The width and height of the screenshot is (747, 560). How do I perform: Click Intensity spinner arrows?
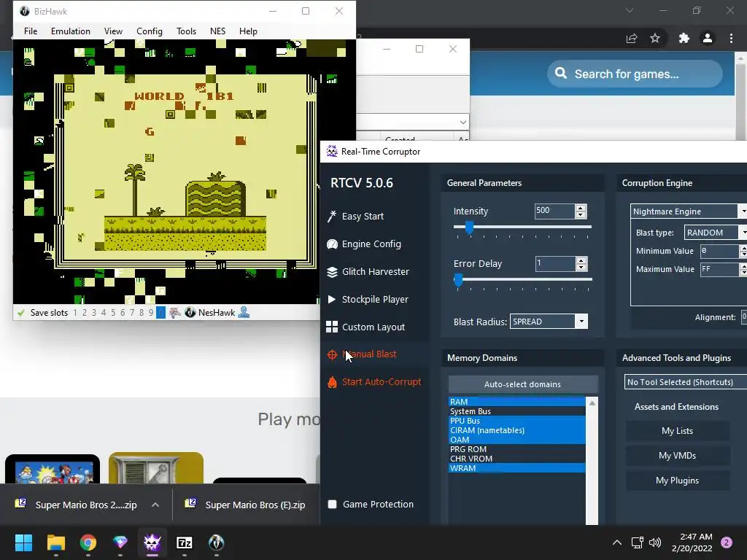(x=581, y=211)
